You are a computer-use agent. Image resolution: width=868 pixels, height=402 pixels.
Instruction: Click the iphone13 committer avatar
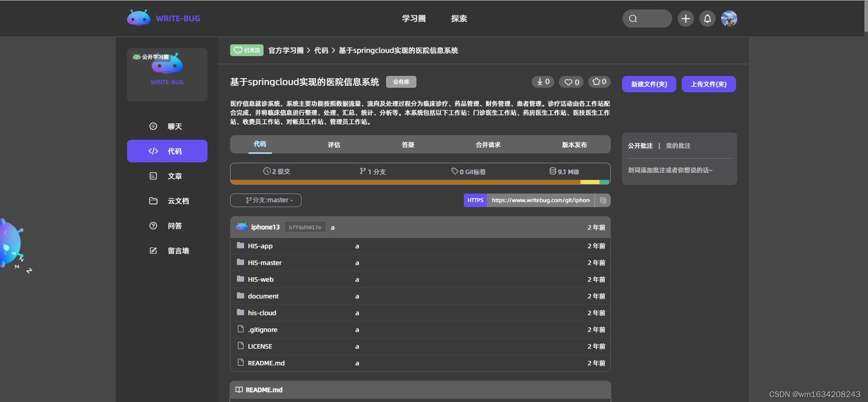pos(242,227)
